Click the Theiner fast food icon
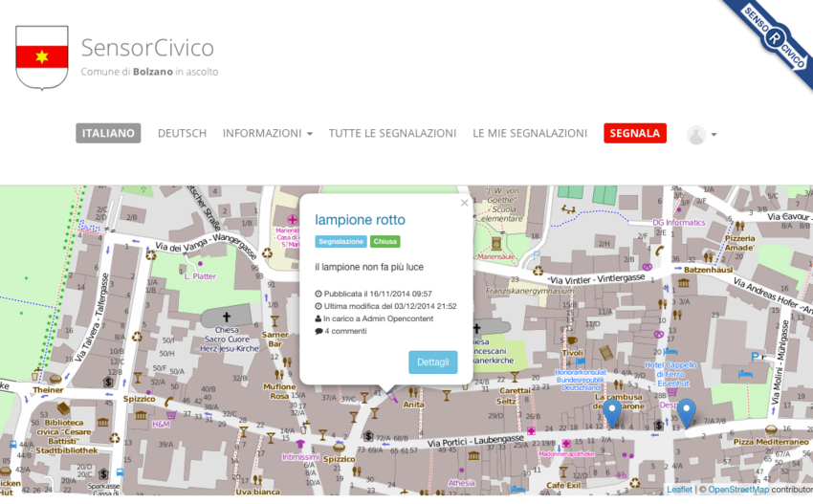The width and height of the screenshot is (813, 504). (x=55, y=379)
